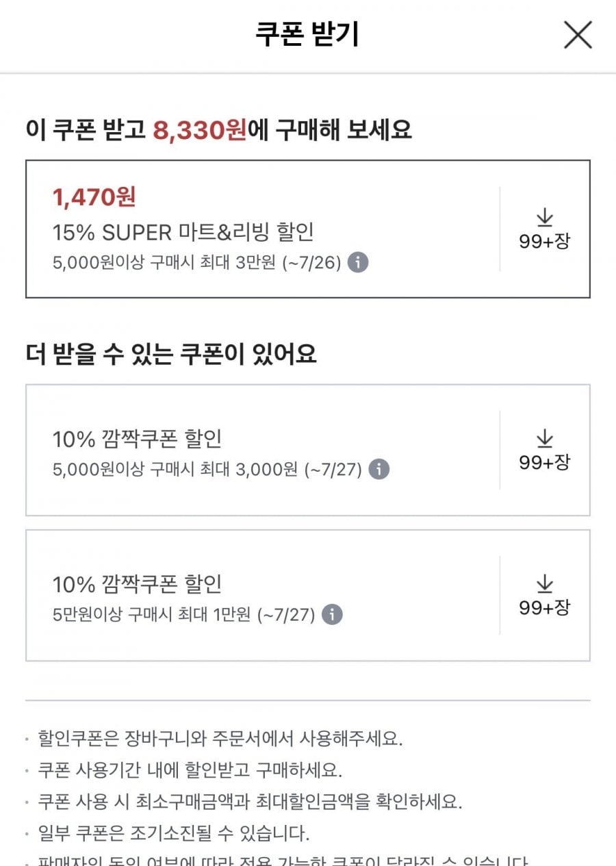Tap 99+장 count on SUPER coupon
The image size is (616, 866).
point(544,241)
